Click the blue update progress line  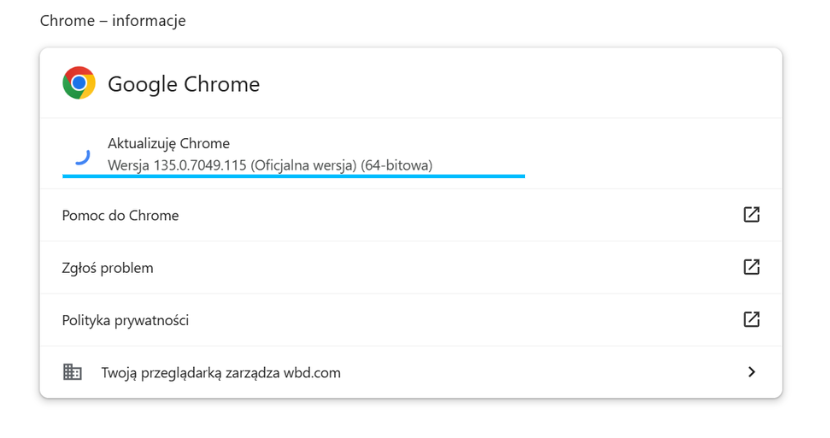click(x=293, y=176)
